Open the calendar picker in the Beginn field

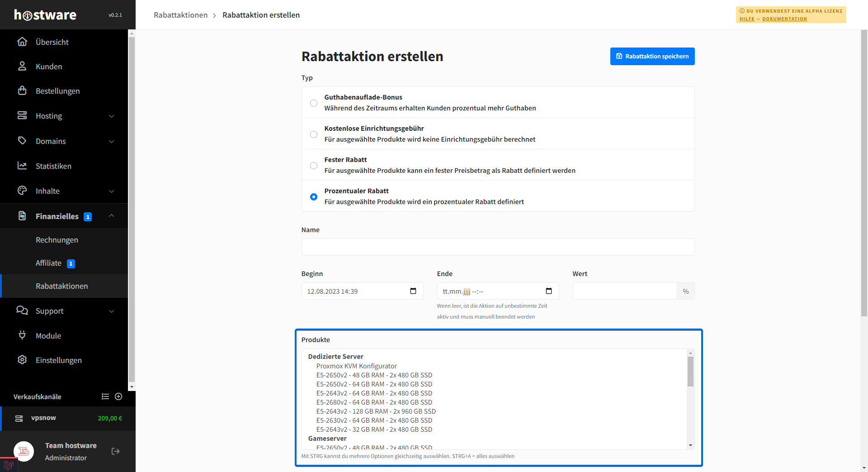[413, 291]
